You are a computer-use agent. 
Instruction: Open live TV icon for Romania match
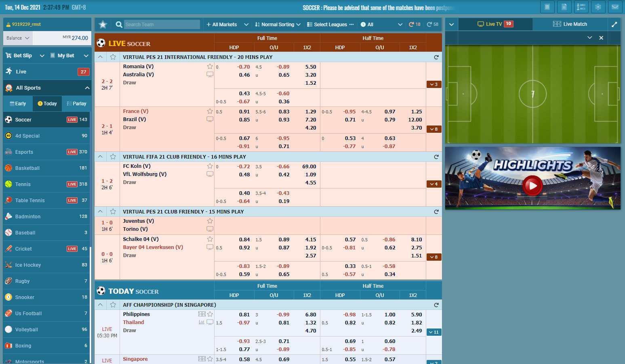tap(210, 75)
